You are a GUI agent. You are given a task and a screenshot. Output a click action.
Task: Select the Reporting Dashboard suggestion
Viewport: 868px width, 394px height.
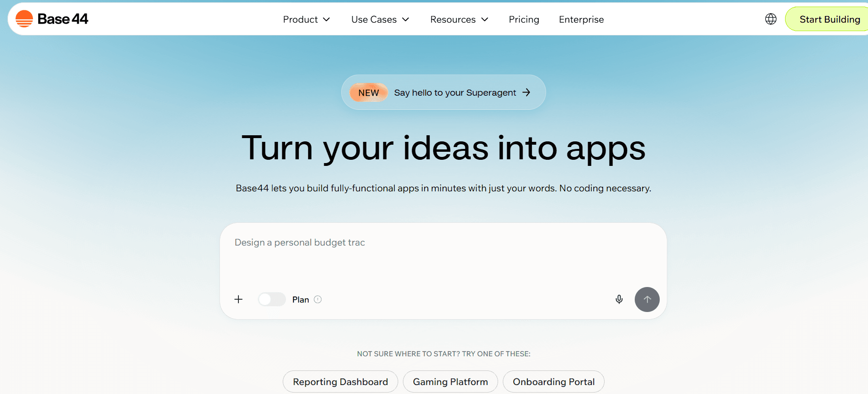[340, 382]
